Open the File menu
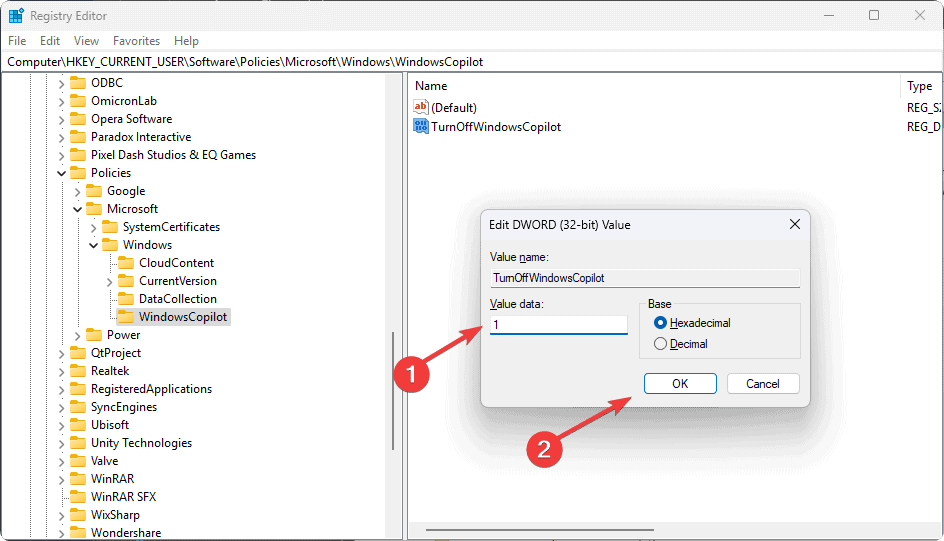This screenshot has width=944, height=541. (17, 41)
